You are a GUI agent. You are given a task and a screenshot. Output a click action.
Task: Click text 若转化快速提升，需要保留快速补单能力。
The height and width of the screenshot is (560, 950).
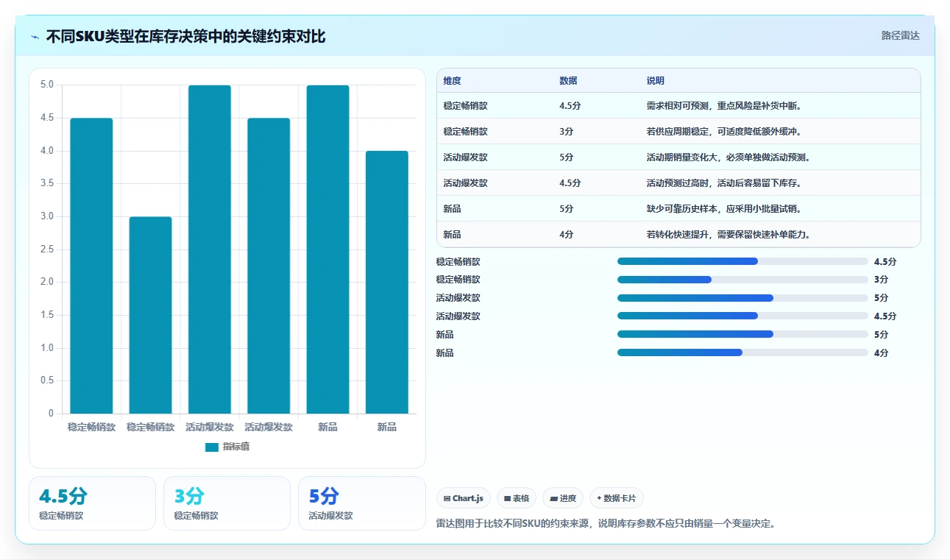pyautogui.click(x=729, y=235)
